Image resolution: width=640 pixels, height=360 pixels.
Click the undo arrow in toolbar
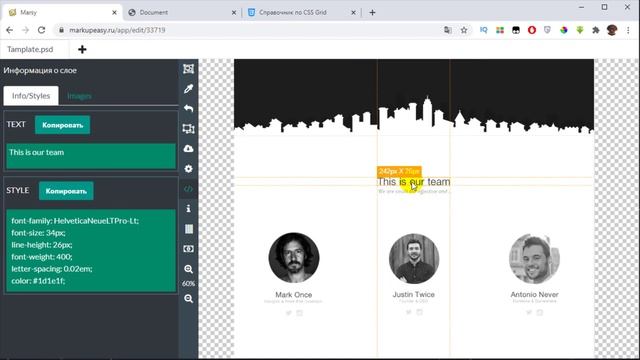click(188, 109)
